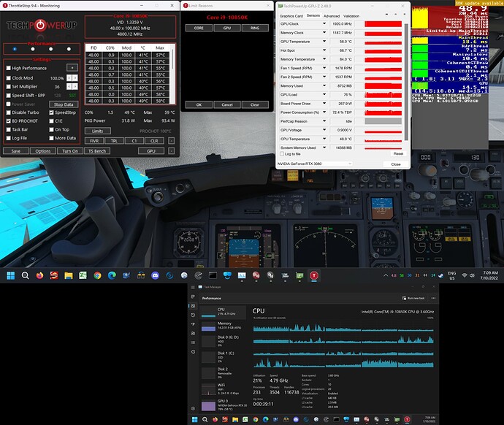Open Users icon in Task Manager sidebar
Viewport: 504px width, 425px height.
[x=193, y=334]
